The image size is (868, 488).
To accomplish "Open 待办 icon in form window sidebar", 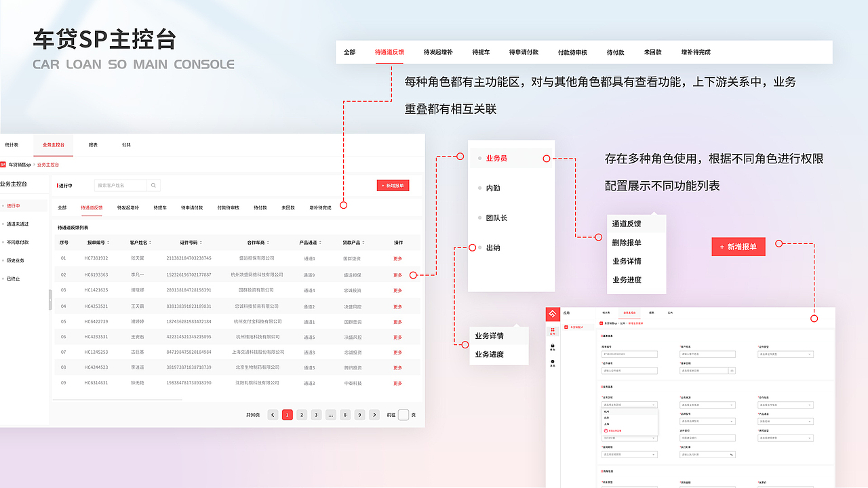I will click(x=553, y=347).
